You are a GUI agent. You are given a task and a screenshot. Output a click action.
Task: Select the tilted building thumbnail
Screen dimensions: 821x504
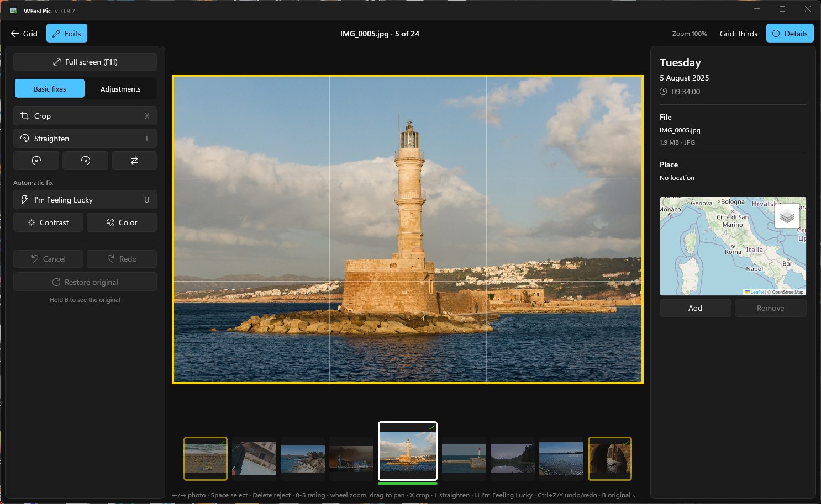254,458
